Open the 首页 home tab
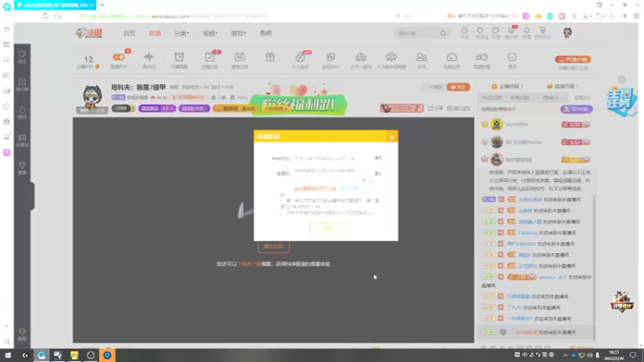Screen dimensions: 644x362 [x=130, y=33]
